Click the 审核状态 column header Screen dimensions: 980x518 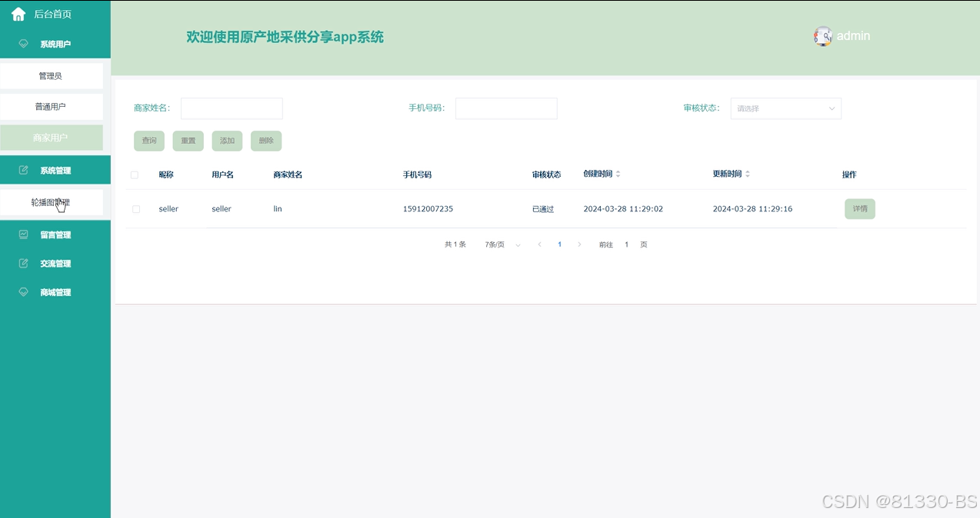[546, 174]
